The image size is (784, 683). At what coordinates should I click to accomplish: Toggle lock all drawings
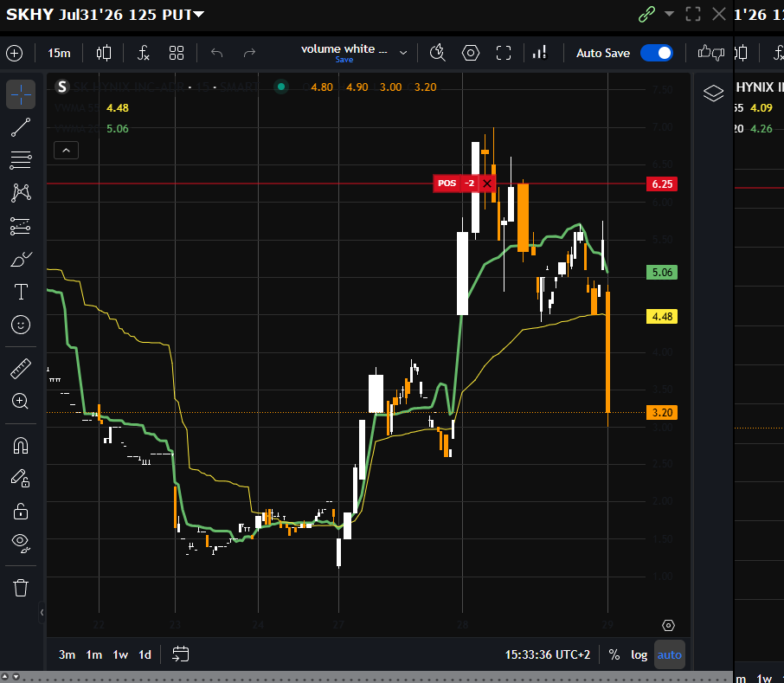(21, 512)
